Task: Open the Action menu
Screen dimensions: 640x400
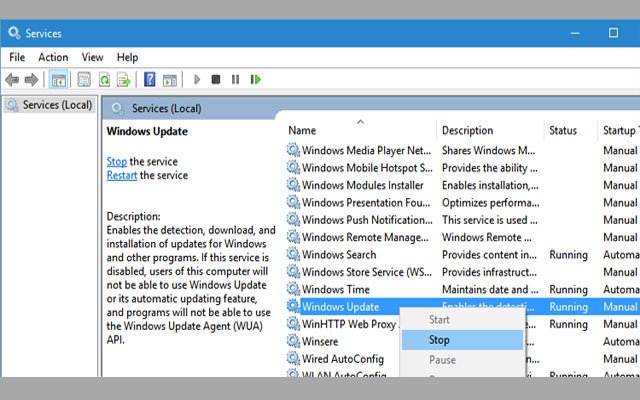Action: [x=53, y=57]
